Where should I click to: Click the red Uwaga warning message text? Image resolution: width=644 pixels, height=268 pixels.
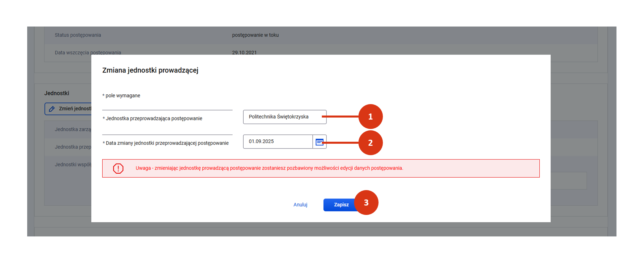(x=269, y=168)
